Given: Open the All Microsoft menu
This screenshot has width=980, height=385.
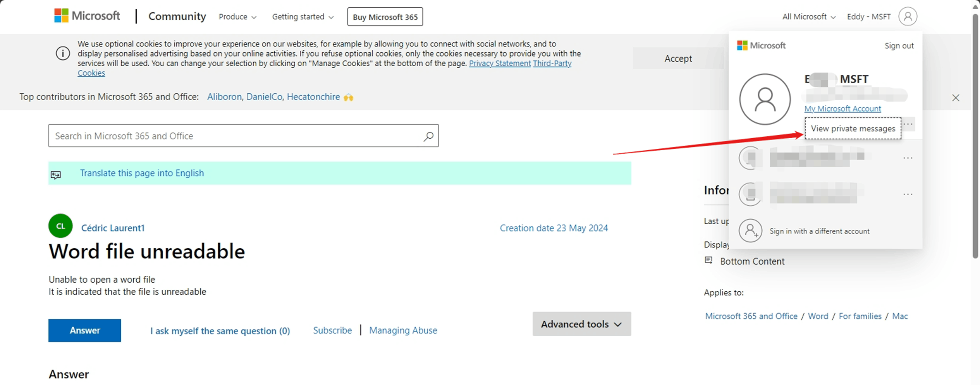Looking at the screenshot, I should click(809, 17).
